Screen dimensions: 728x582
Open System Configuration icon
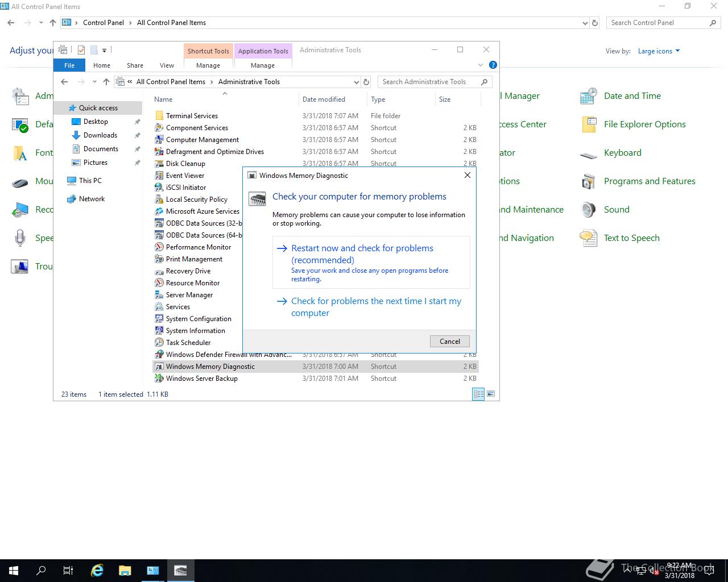[x=159, y=319]
